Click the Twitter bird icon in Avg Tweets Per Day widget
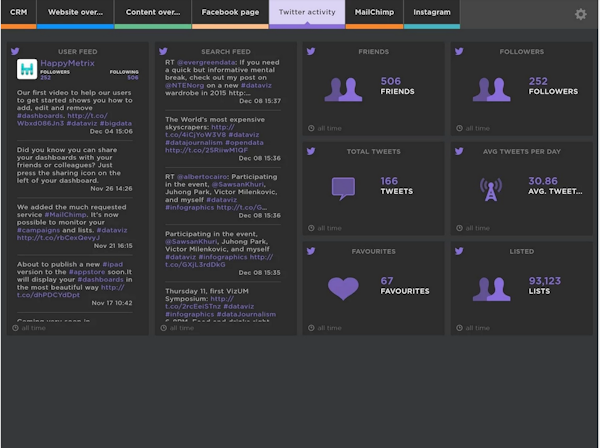This screenshot has height=448, width=600. coord(459,151)
